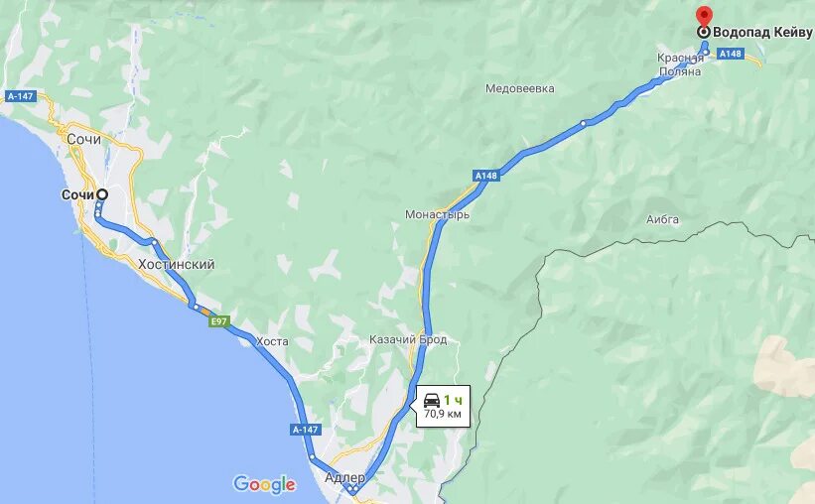Select the Красная Поляна place label

(680, 64)
